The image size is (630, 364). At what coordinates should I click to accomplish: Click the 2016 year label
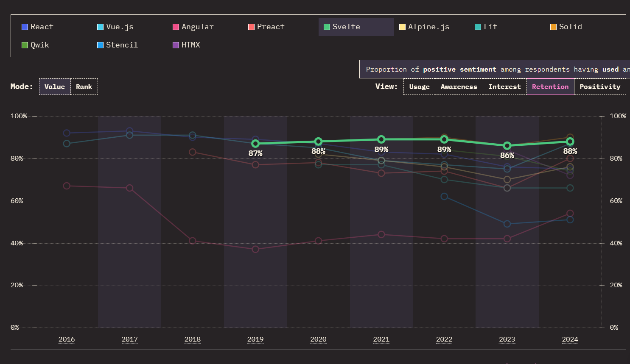(67, 339)
